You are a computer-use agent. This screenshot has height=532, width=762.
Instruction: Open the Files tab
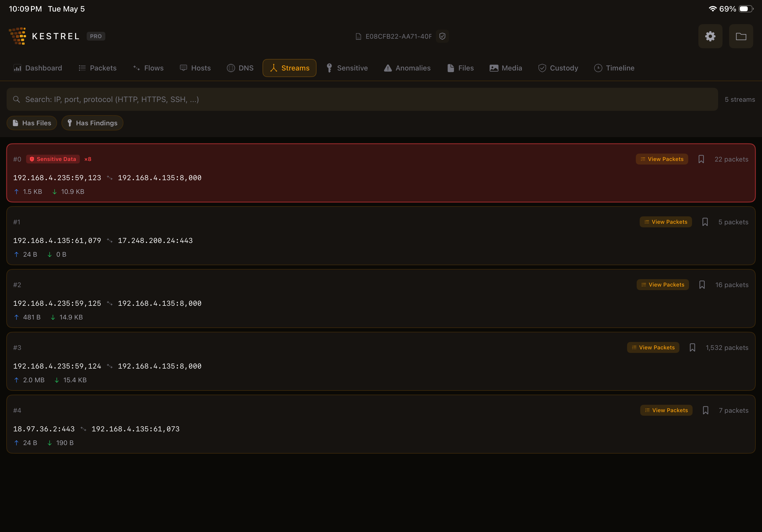(460, 68)
